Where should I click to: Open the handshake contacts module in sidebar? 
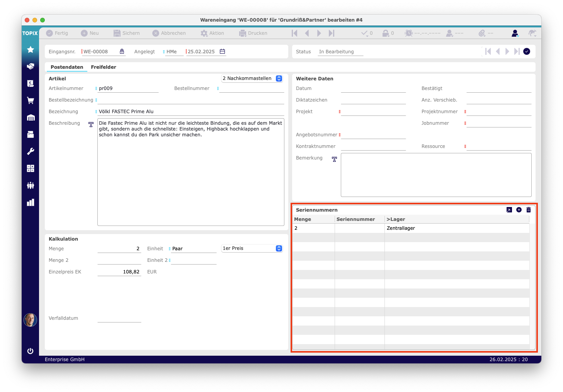coord(31,66)
